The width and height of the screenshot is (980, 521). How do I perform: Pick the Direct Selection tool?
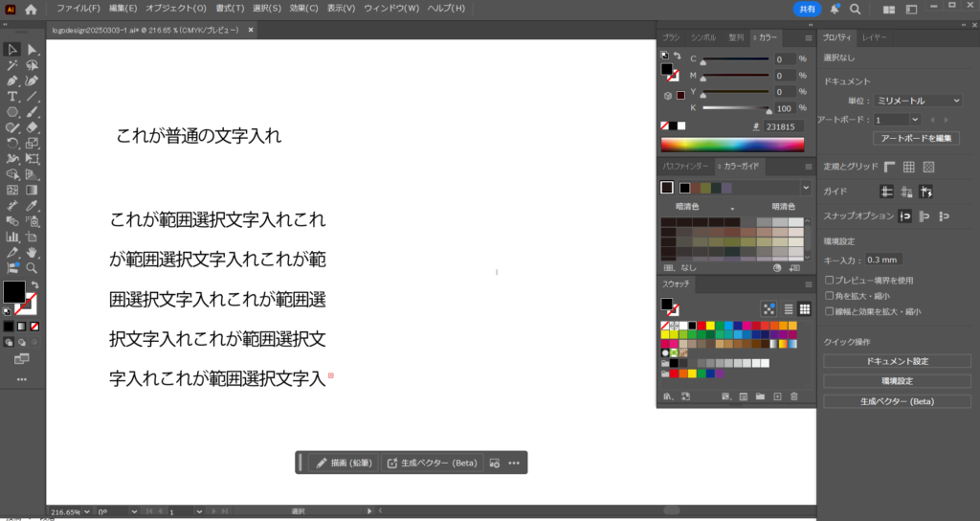point(33,50)
